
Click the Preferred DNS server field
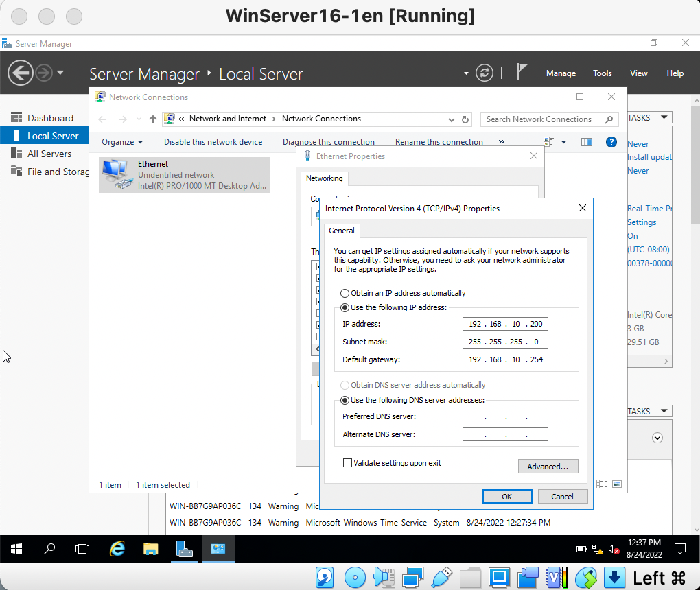tap(505, 416)
